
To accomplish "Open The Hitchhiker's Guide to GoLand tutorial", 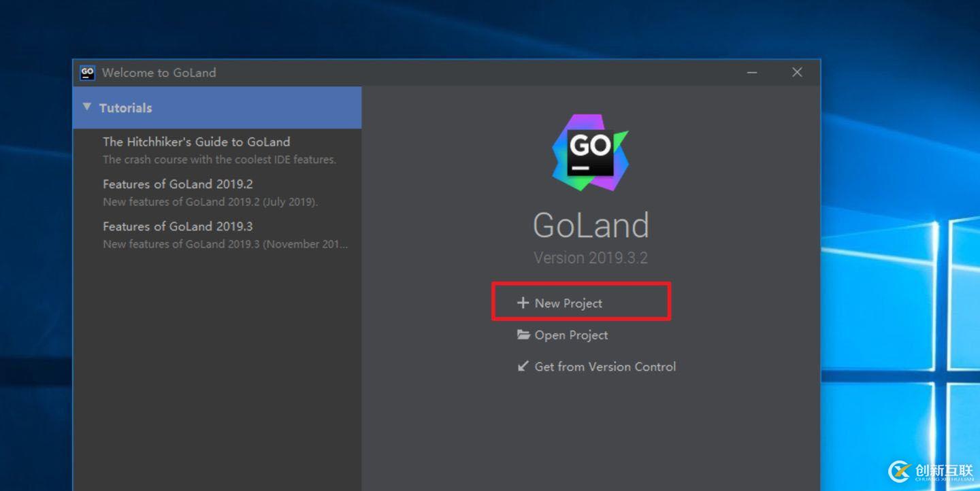I will [x=196, y=141].
